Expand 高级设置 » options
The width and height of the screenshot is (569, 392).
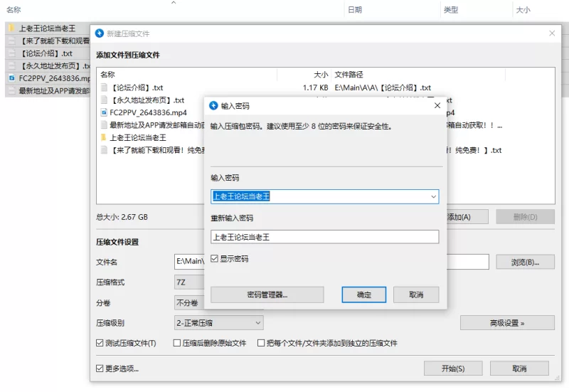pos(507,323)
